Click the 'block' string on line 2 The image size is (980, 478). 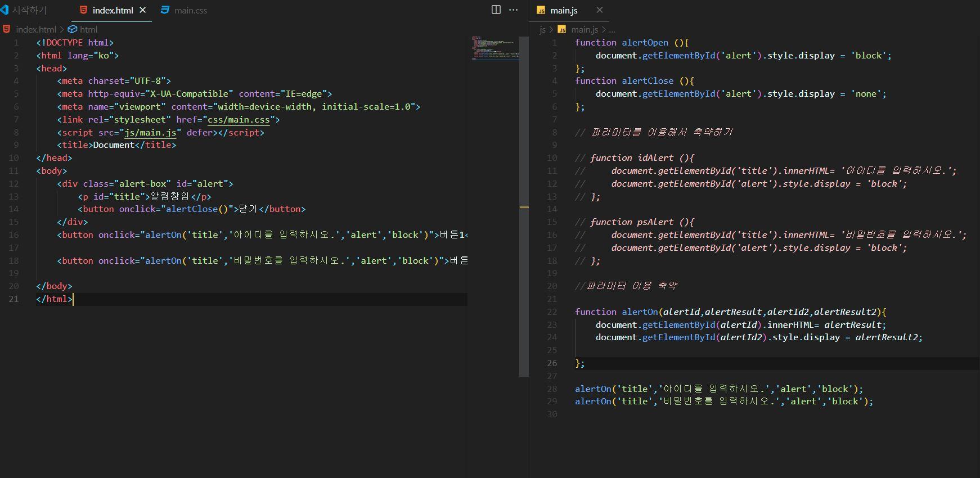(869, 55)
